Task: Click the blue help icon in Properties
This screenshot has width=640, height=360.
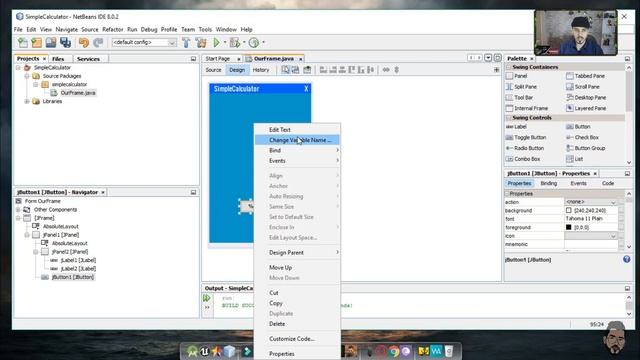Action: (x=627, y=259)
